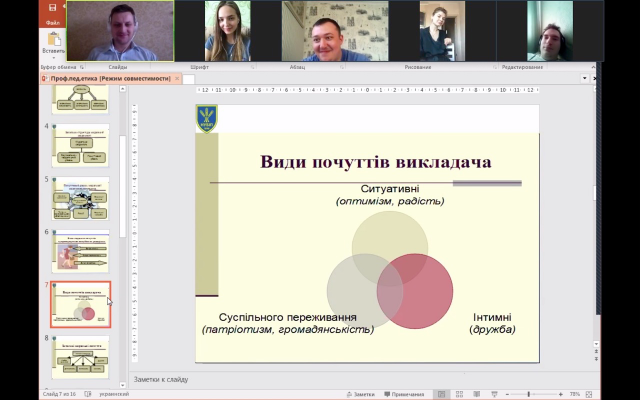Close the Проф.пед.етика document tab

(177, 78)
